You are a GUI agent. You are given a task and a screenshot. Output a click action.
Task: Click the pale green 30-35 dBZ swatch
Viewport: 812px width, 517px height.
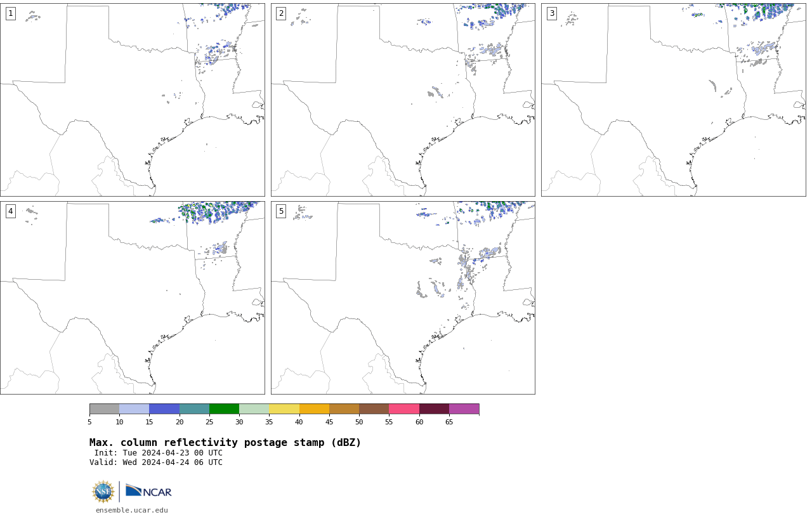(x=254, y=409)
